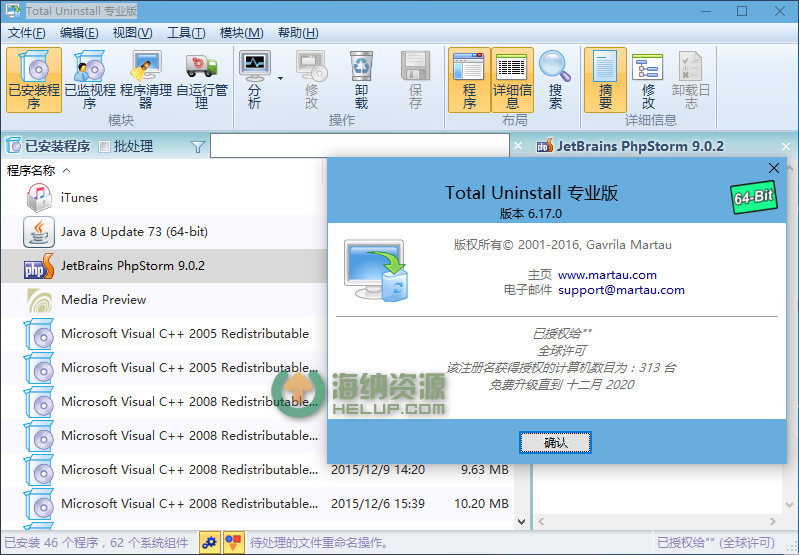Toggle the 详细信息 layout panel
The image size is (799, 555).
click(512, 80)
